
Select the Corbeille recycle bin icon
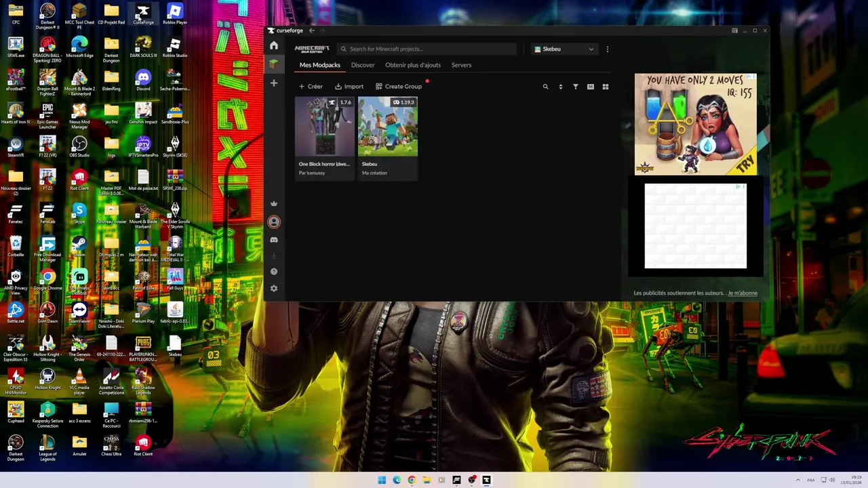point(16,247)
